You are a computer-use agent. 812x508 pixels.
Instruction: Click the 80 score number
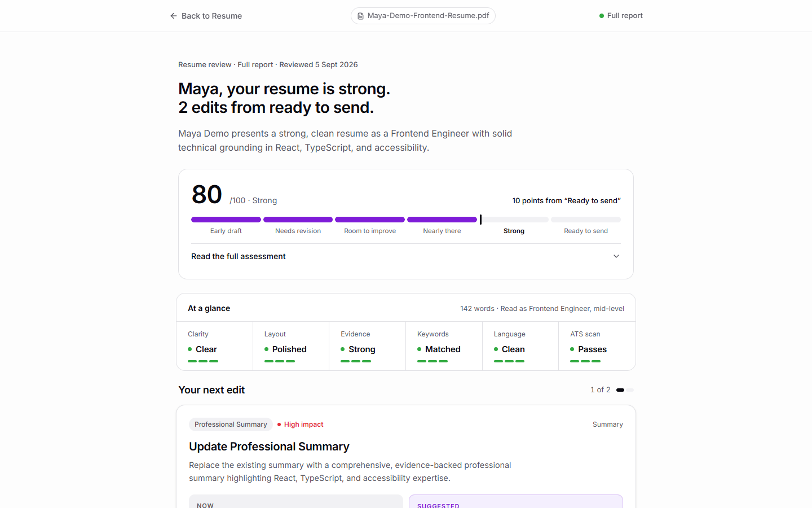click(207, 195)
